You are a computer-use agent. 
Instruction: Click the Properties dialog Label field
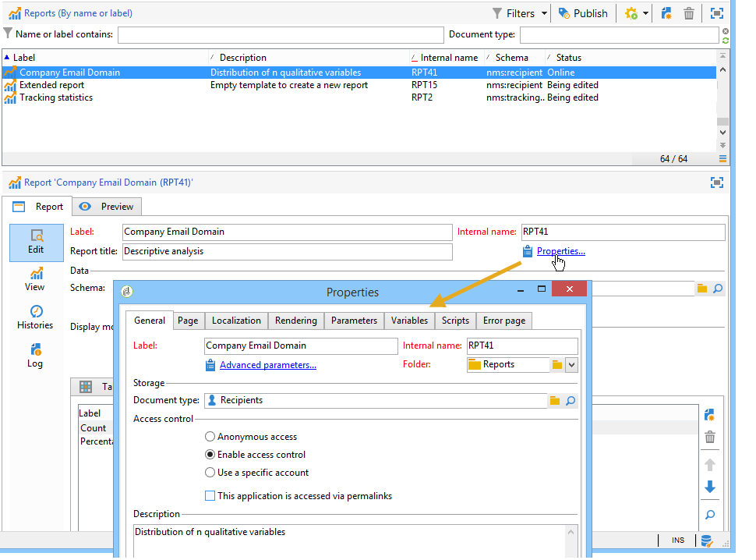301,346
